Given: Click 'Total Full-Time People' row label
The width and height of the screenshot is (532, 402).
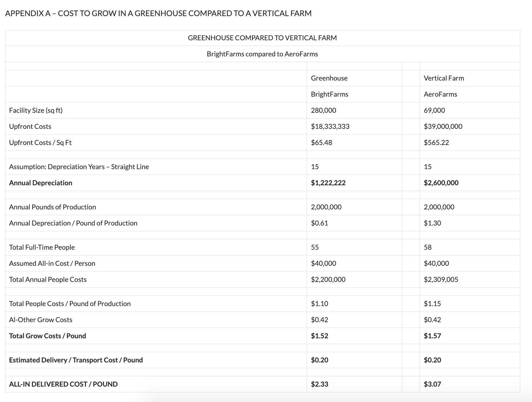Looking at the screenshot, I should tap(42, 247).
